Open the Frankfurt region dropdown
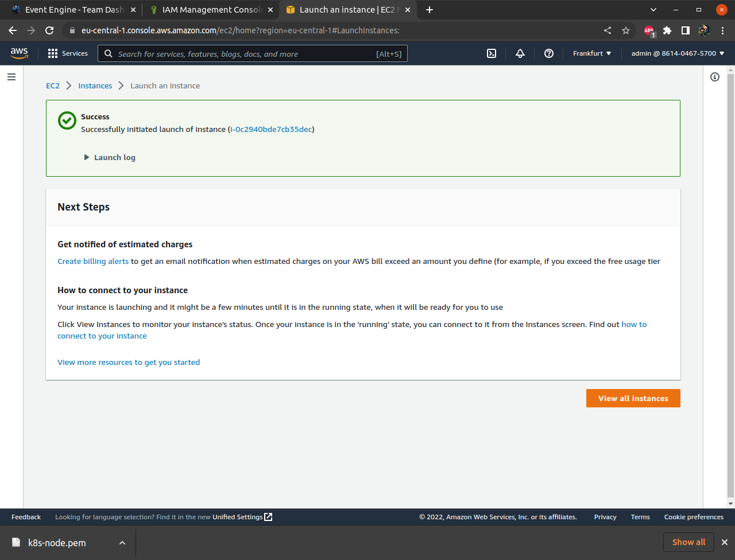 coord(592,53)
